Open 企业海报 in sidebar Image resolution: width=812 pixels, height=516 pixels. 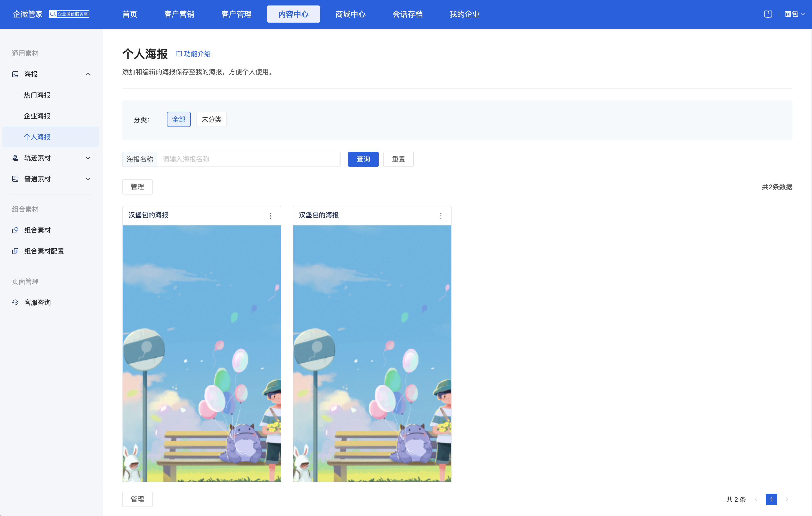pos(37,116)
